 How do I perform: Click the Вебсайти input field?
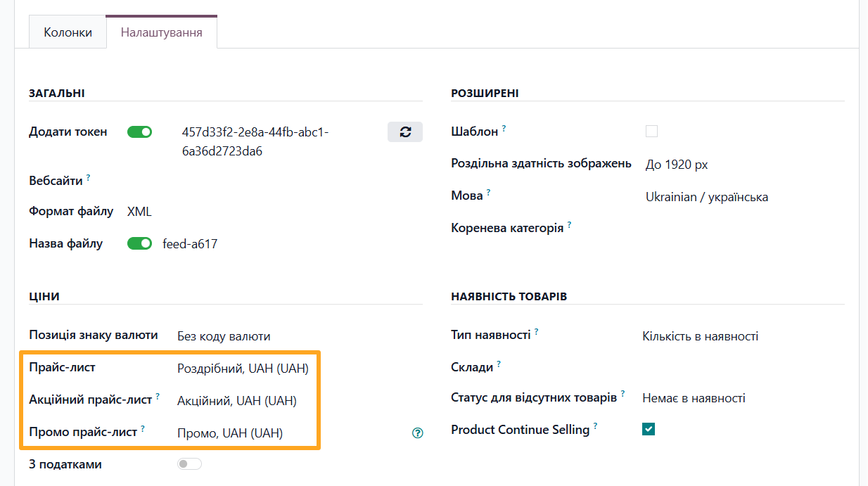tap(274, 181)
